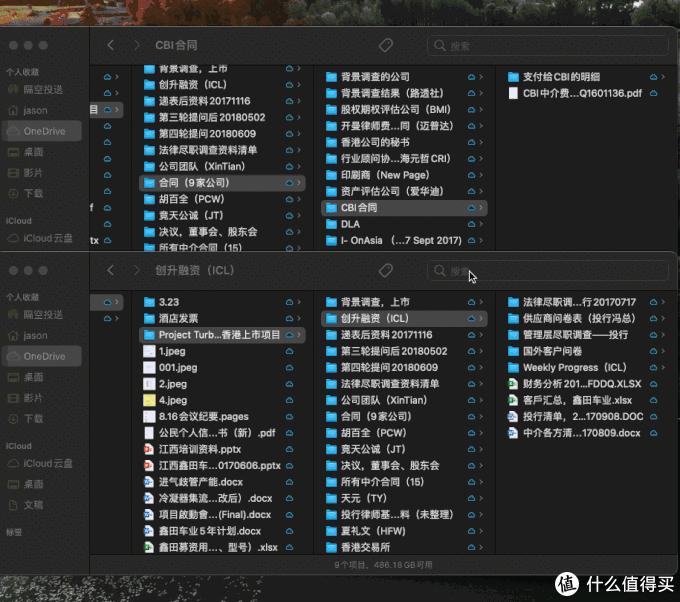Expand chevron beside 所有中介合同 (15) in lower window
This screenshot has width=680, height=602.
[481, 482]
